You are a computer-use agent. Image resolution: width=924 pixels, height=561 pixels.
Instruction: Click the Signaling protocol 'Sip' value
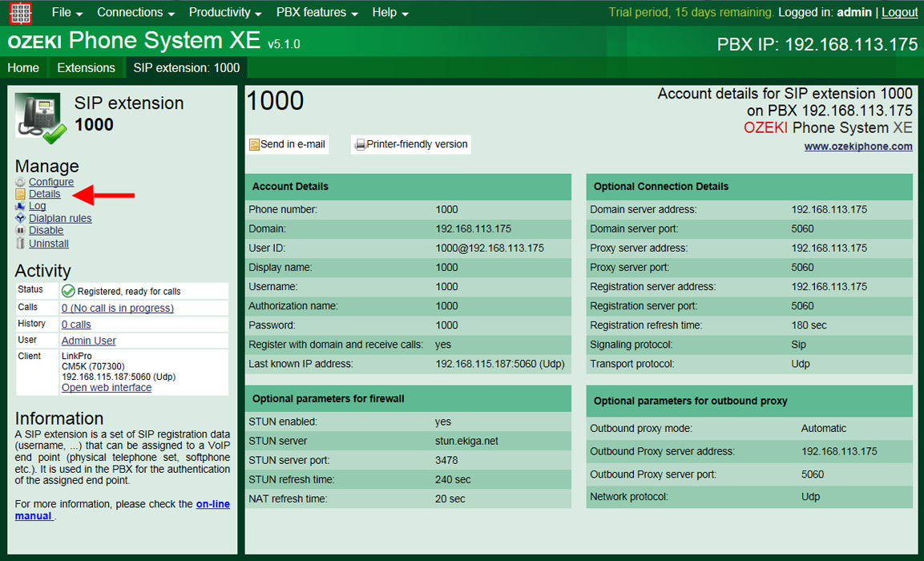798,345
